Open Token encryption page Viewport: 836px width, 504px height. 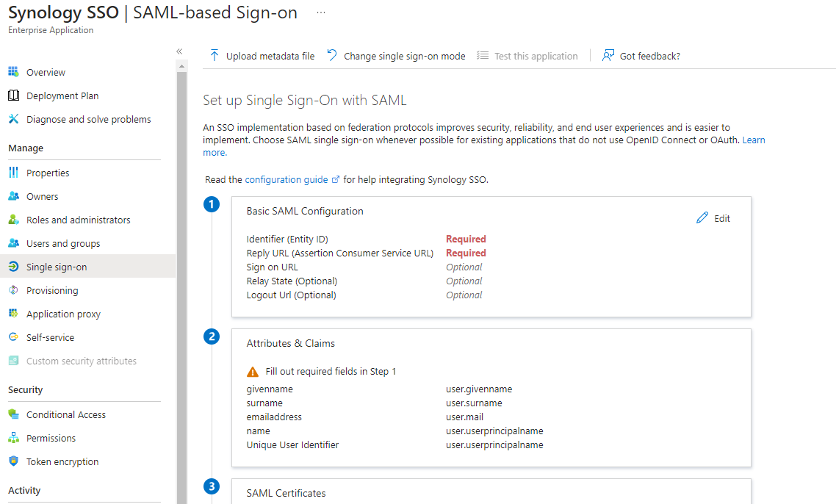[62, 461]
